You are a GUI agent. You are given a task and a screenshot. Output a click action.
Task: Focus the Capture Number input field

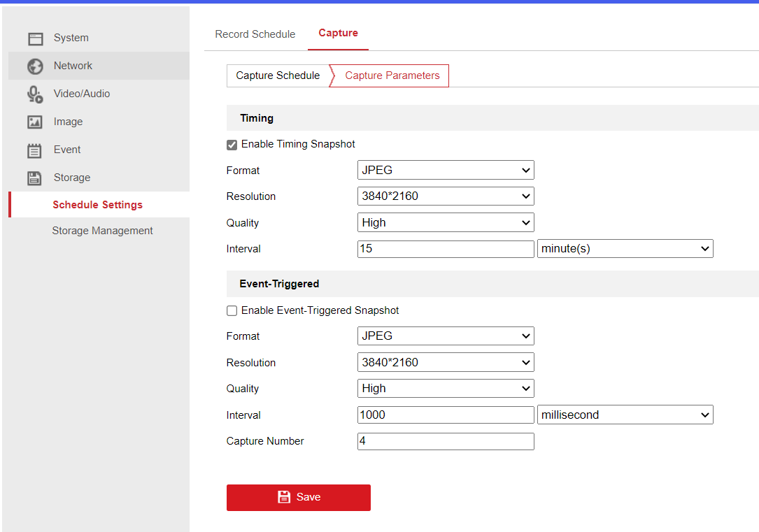tap(445, 441)
